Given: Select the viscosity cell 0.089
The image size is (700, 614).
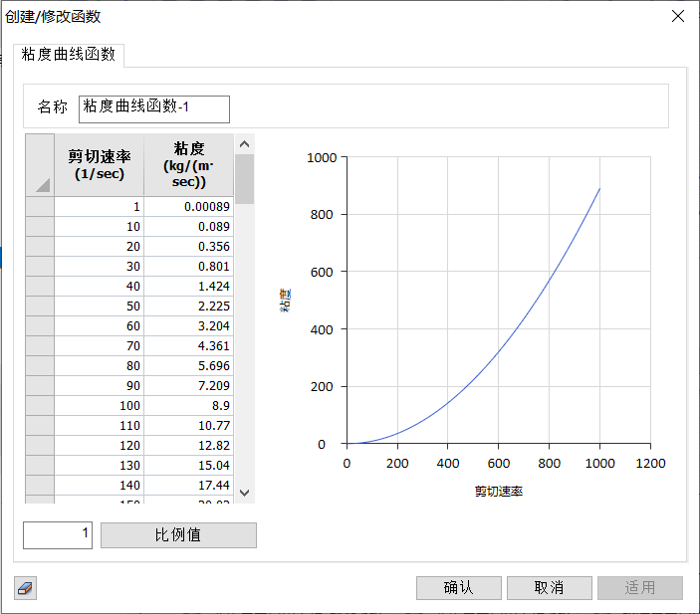Looking at the screenshot, I should point(188,227).
